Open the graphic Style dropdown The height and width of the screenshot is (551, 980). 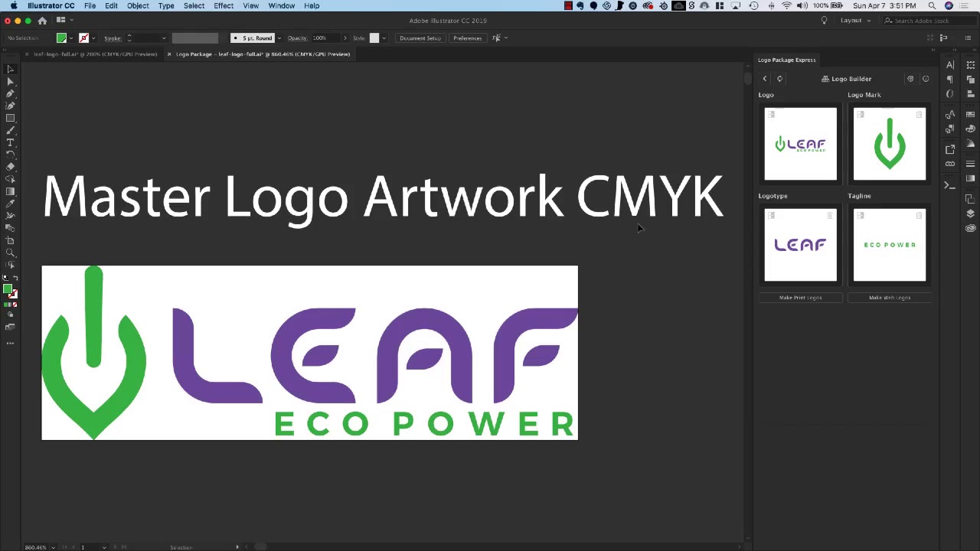[x=384, y=38]
